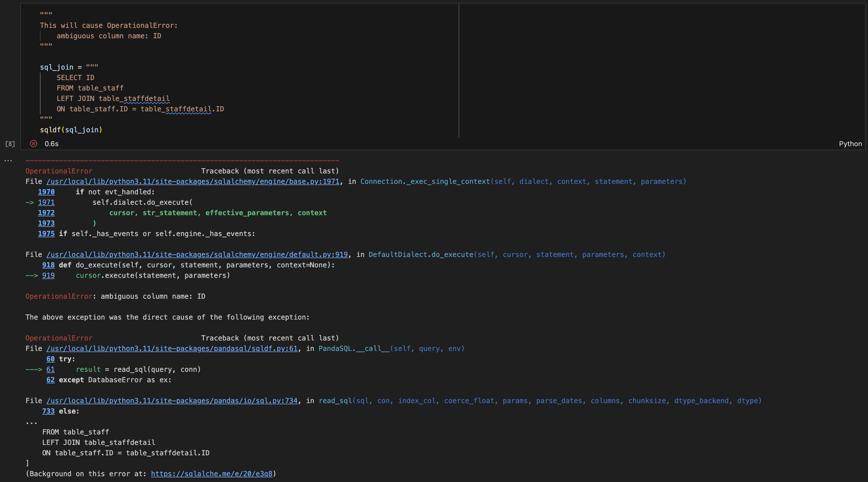Click the red error status icon
868x482 pixels.
point(33,144)
